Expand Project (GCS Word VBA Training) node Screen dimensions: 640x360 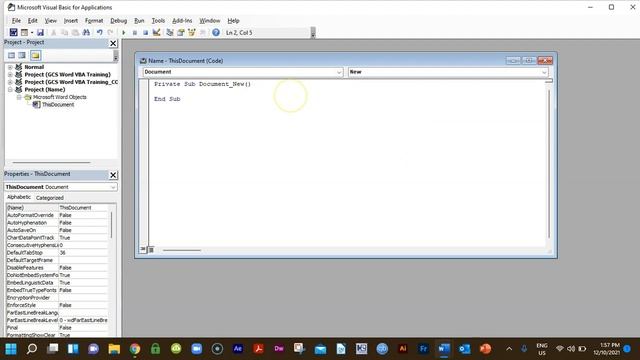10,74
